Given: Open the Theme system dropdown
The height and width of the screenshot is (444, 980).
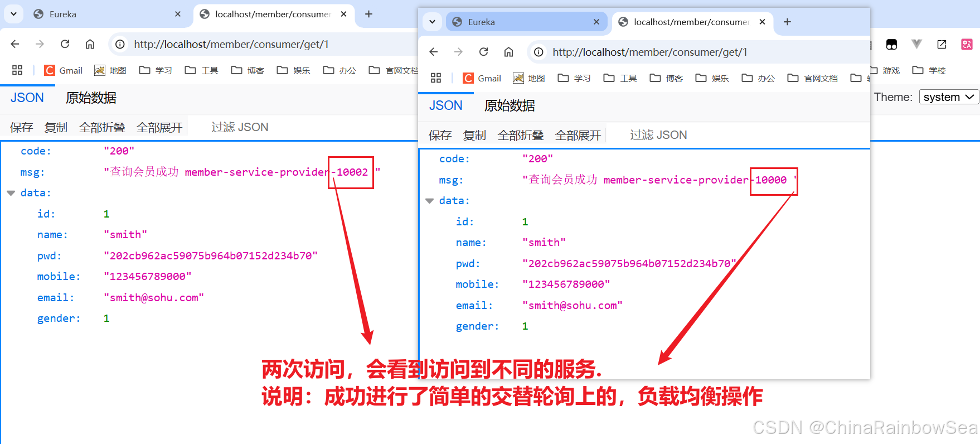Looking at the screenshot, I should pos(949,97).
